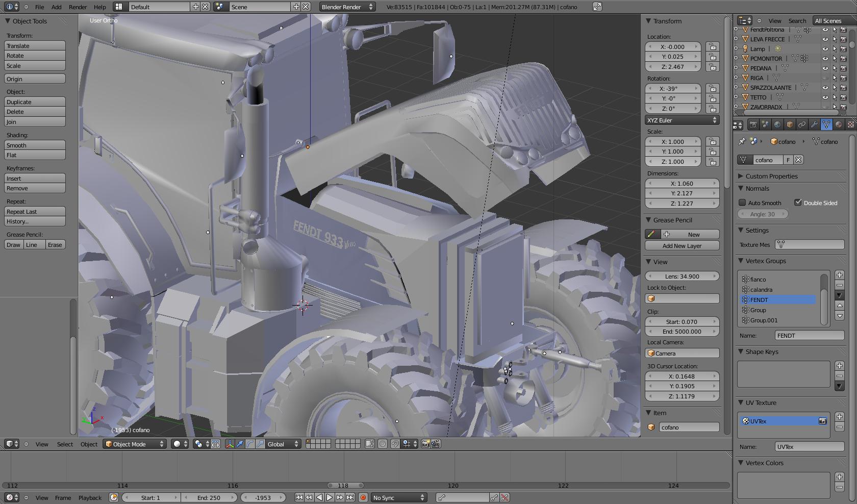Open Scene properties tab icon
The image size is (857, 504).
point(765,124)
